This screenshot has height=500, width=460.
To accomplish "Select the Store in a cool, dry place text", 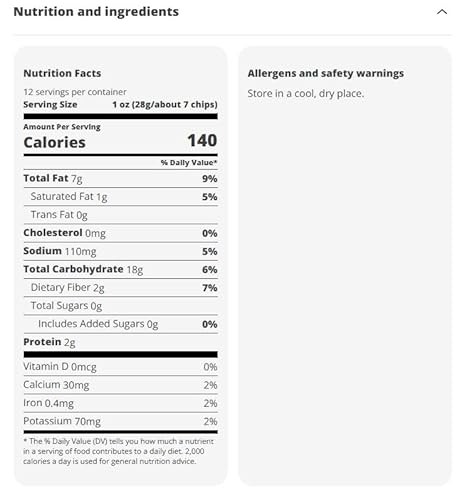I will 306,93.
